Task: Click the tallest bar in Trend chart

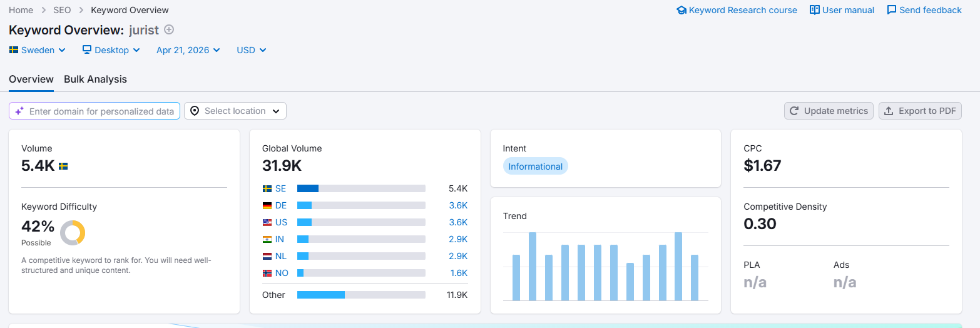Action: click(533, 266)
